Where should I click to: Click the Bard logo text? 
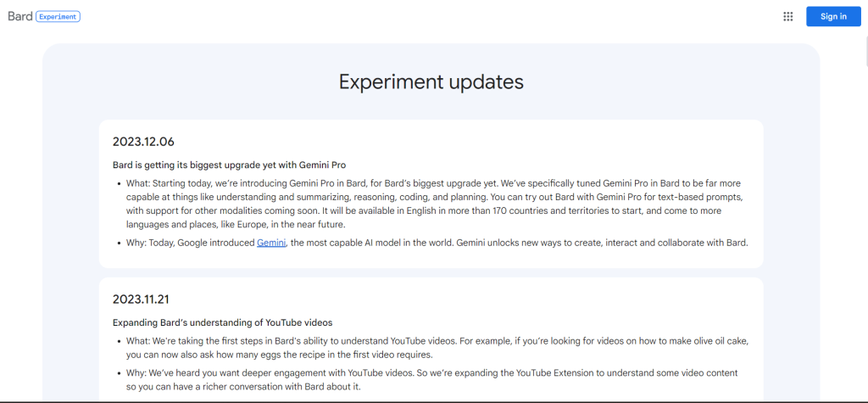point(19,16)
